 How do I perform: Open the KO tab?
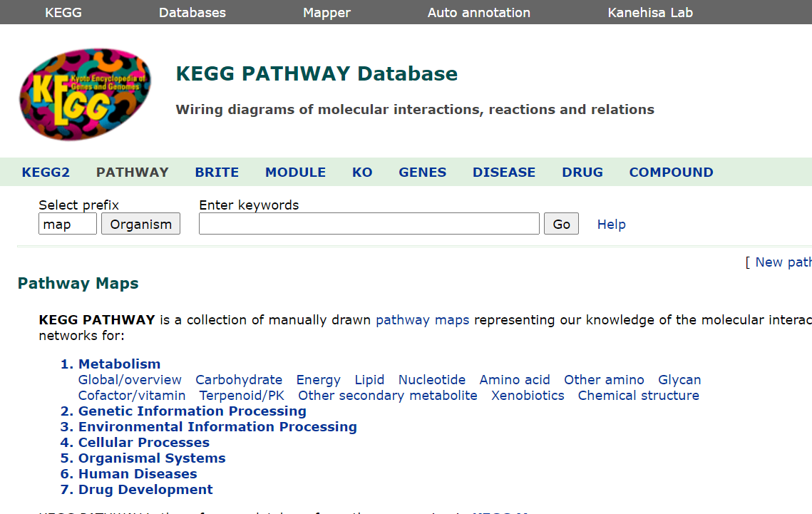coord(362,173)
